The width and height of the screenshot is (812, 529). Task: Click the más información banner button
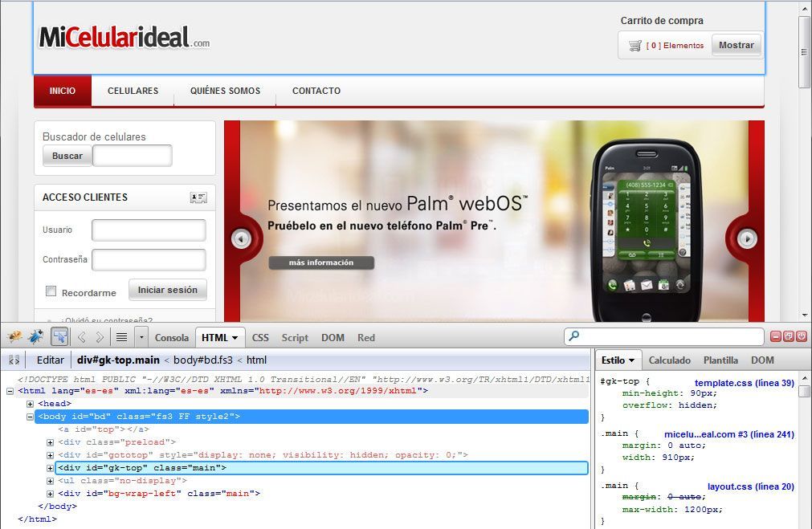tap(321, 263)
